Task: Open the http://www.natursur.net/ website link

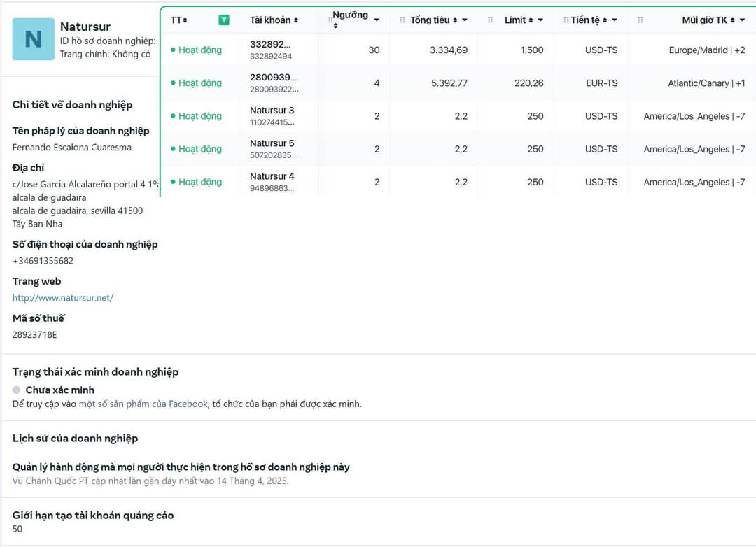Action: pos(63,298)
